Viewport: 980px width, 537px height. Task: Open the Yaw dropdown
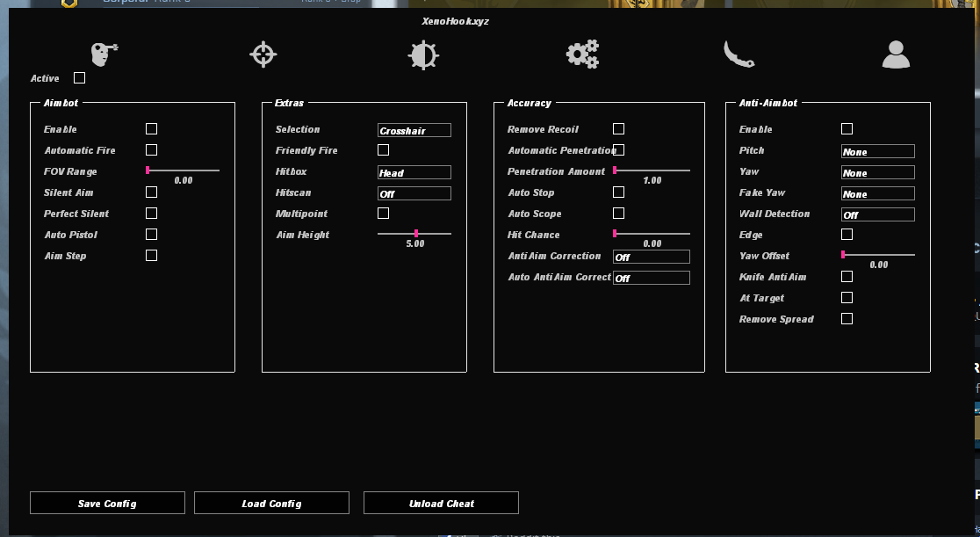click(x=877, y=172)
